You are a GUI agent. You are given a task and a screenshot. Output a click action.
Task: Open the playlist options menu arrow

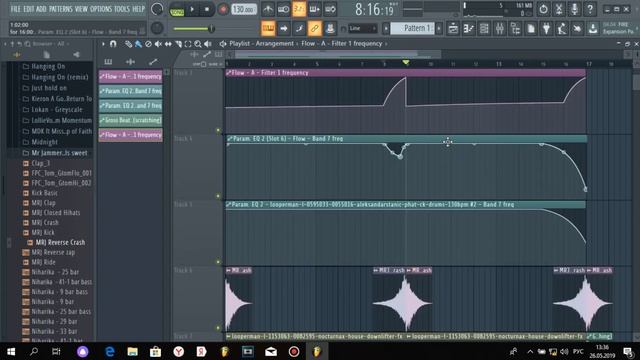[103, 44]
